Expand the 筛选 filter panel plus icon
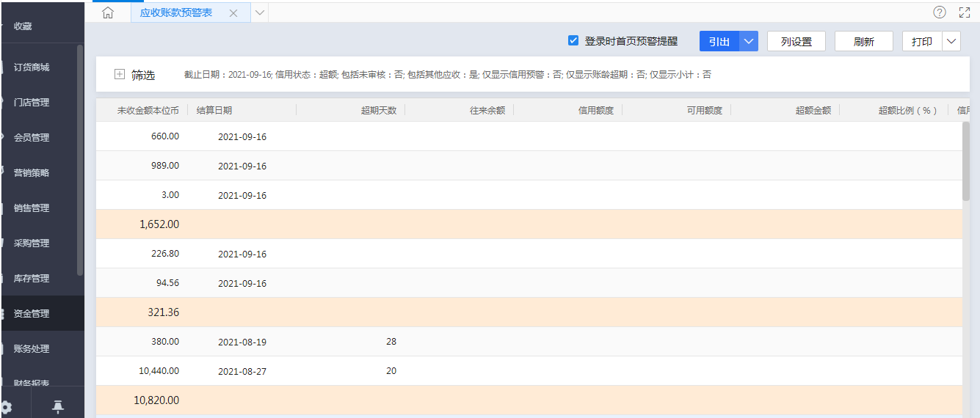The width and height of the screenshot is (980, 418). pyautogui.click(x=120, y=74)
